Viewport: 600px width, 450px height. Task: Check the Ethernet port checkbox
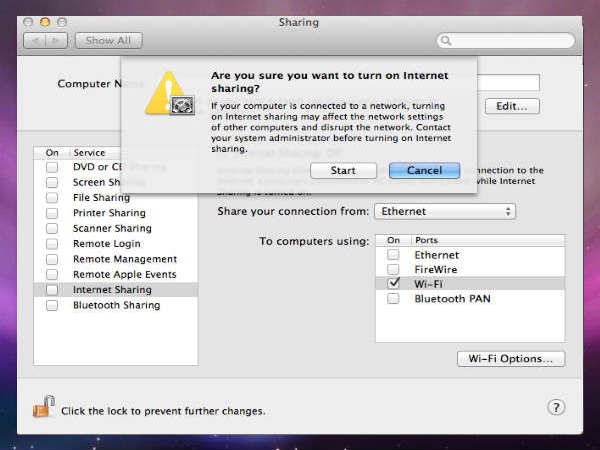tap(393, 255)
